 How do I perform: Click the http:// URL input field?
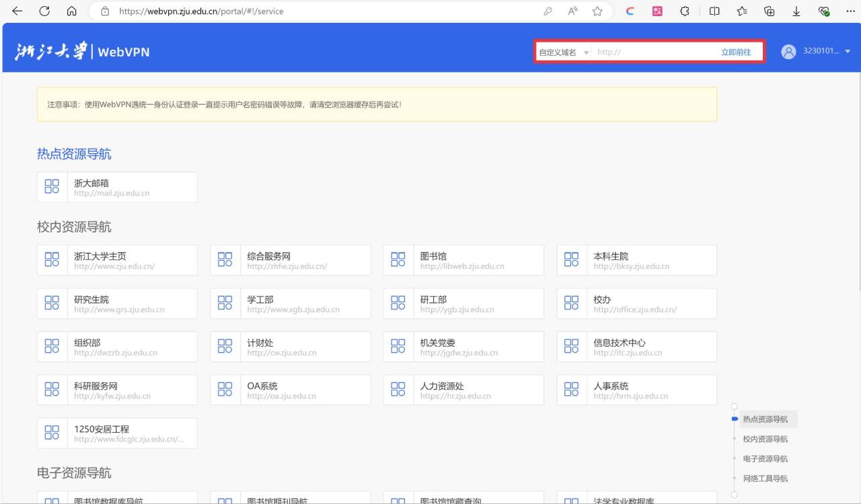click(x=652, y=52)
